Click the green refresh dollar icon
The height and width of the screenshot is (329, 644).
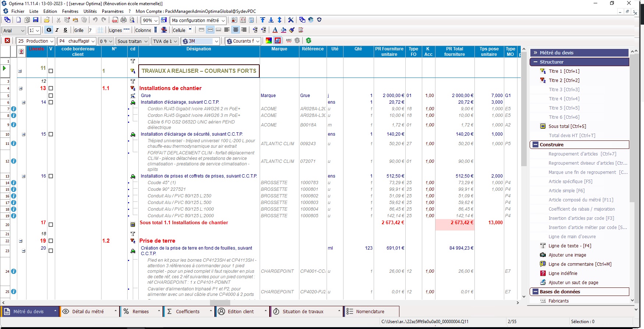coord(309,40)
